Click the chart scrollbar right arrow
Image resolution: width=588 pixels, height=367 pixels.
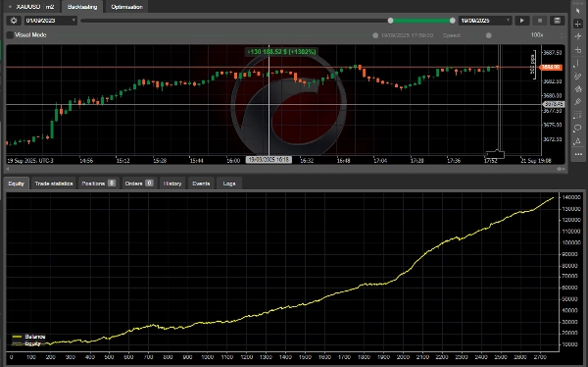pos(563,169)
